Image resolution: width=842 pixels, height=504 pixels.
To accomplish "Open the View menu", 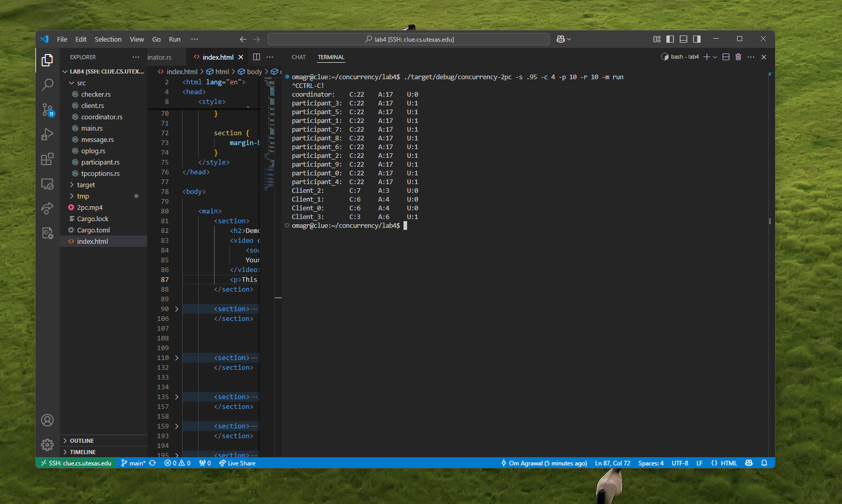I will coord(137,39).
